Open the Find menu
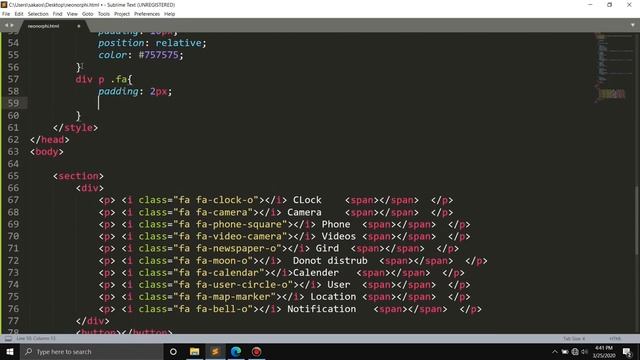640x360 pixels. pyautogui.click(x=58, y=14)
